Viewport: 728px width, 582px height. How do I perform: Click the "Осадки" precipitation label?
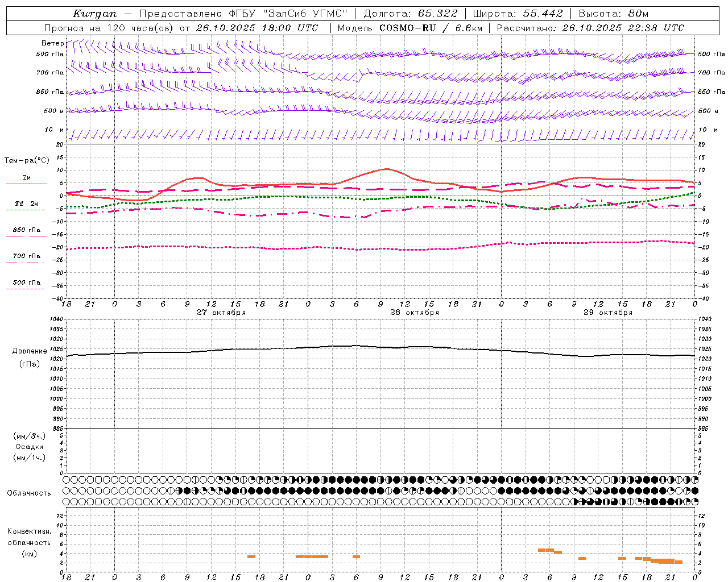tap(30, 447)
